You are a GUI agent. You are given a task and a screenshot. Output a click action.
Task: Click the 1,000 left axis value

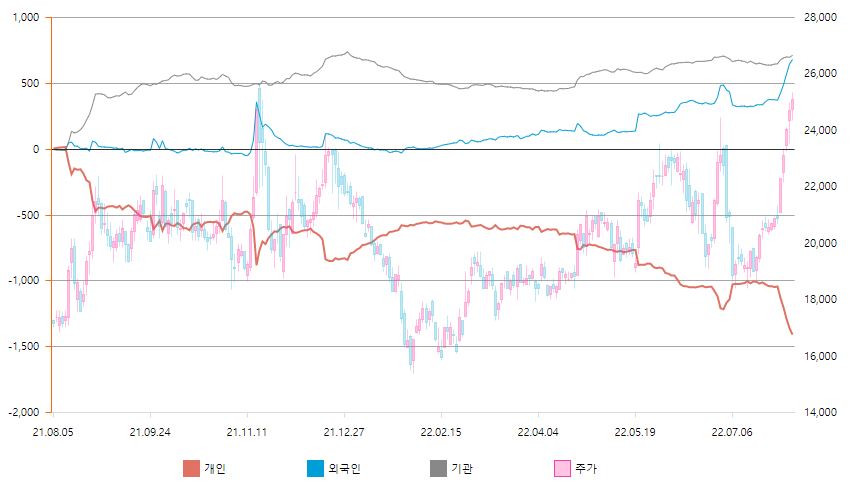click(x=29, y=18)
